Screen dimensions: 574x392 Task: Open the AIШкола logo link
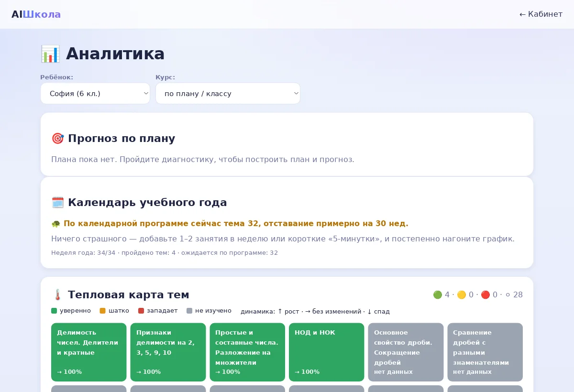click(x=36, y=14)
